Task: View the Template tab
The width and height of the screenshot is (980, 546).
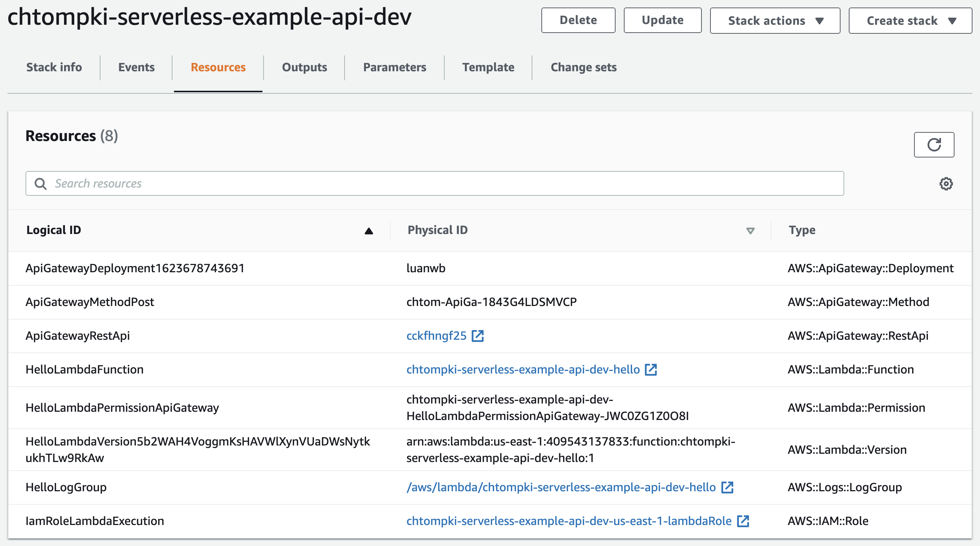Action: 488,67
